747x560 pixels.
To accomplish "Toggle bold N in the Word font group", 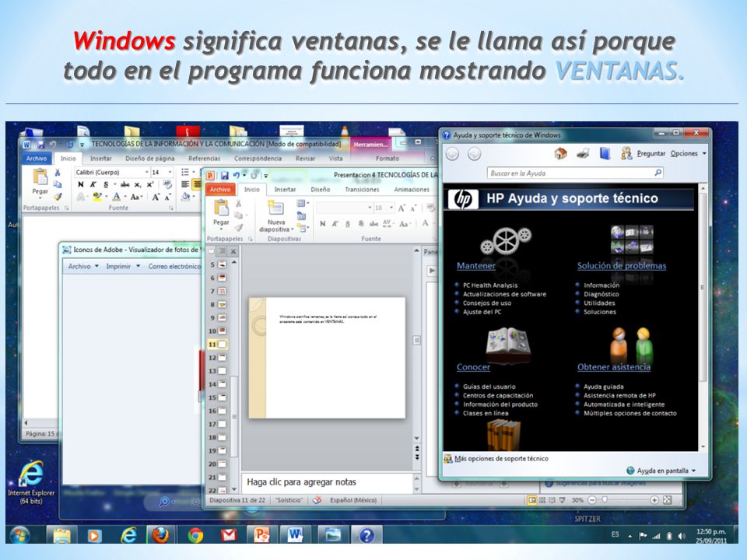I will pyautogui.click(x=80, y=185).
